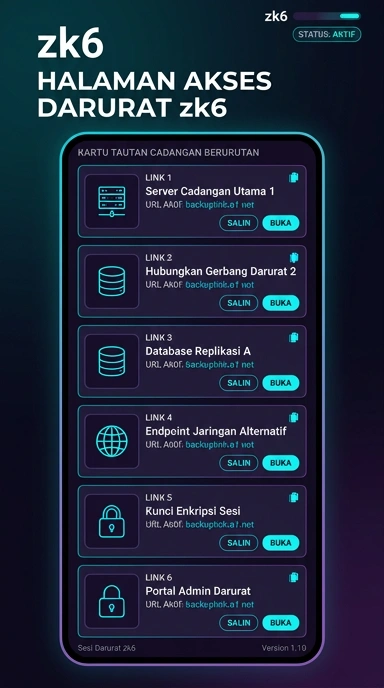The image size is (384, 688).
Task: Click the padlock icon for Kunci Enkripsi Sesi
Action: pos(111,521)
